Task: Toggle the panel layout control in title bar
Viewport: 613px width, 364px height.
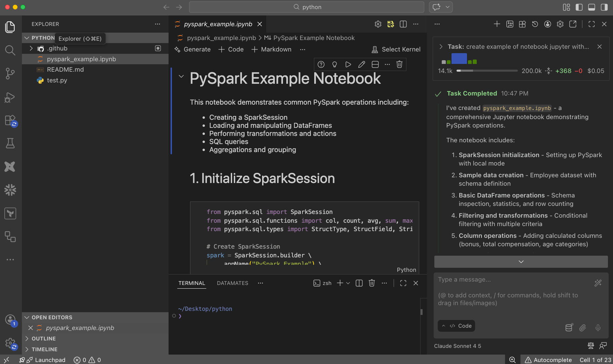Action: [x=592, y=7]
